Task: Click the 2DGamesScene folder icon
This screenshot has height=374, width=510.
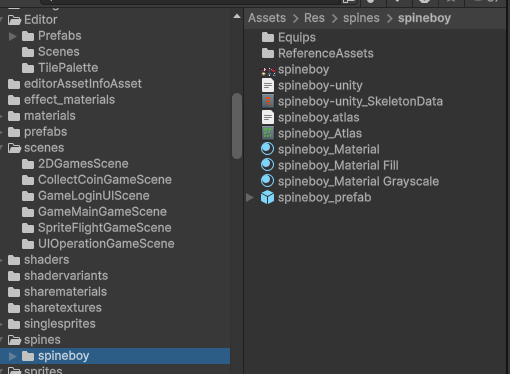Action: coord(28,164)
